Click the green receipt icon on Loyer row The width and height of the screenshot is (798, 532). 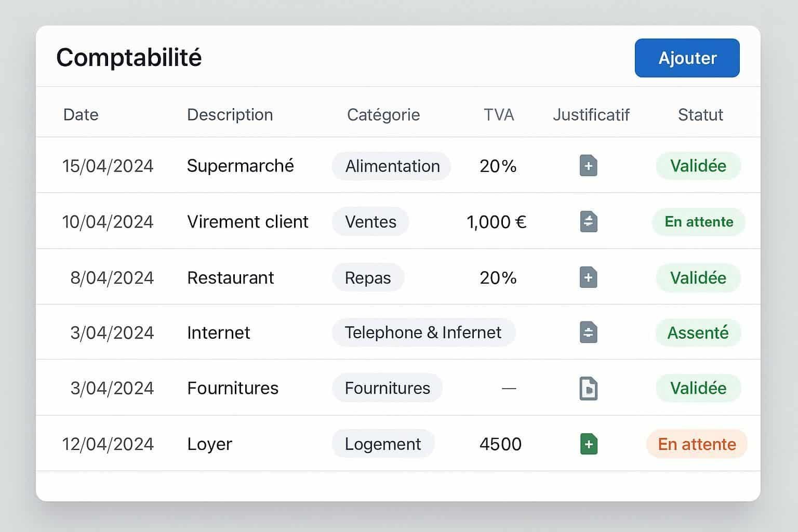[x=588, y=444]
